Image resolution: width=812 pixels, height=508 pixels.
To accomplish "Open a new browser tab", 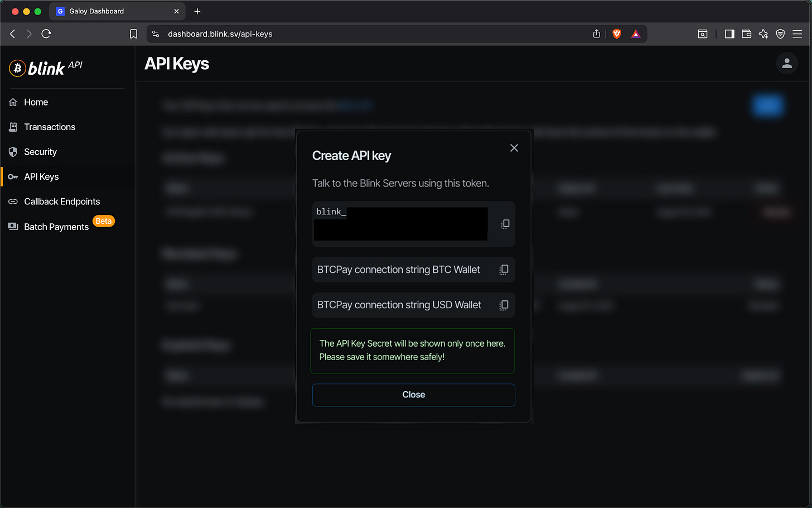I will point(197,11).
